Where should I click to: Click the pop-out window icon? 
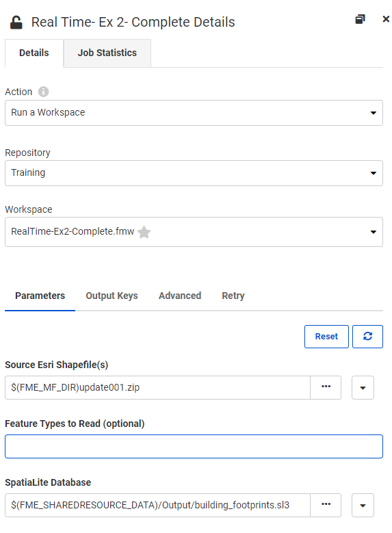[360, 19]
